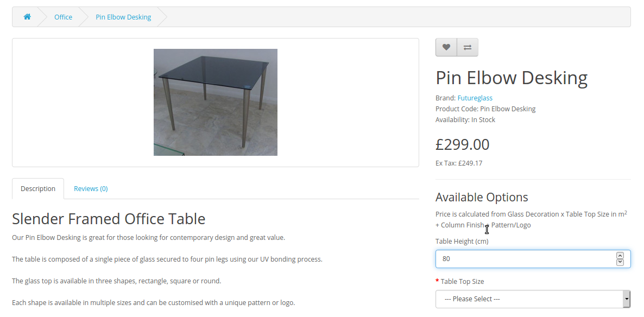
Task: Increase table height with up stepper arrow
Action: 620,256
